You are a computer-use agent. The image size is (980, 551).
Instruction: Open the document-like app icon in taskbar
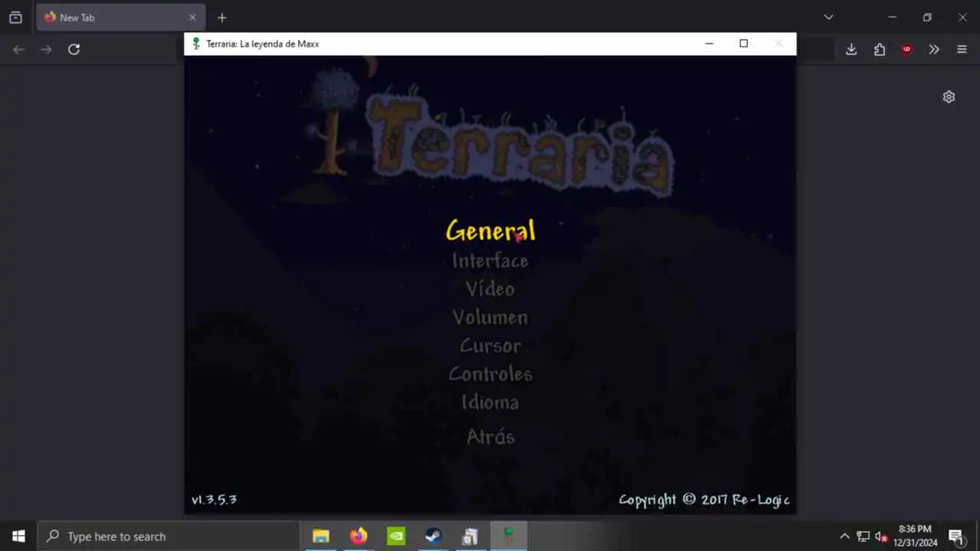pos(470,536)
